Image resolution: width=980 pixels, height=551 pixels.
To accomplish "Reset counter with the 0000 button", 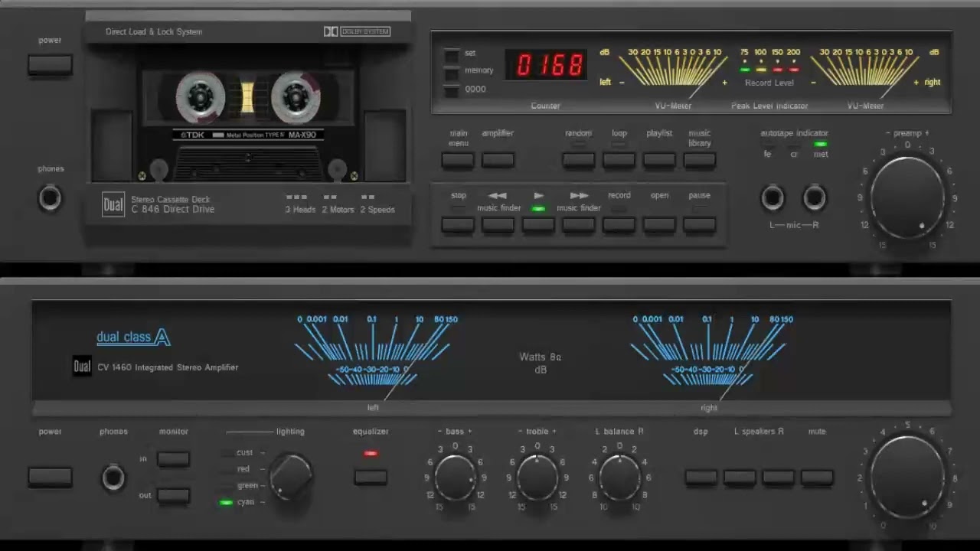I will pos(452,90).
